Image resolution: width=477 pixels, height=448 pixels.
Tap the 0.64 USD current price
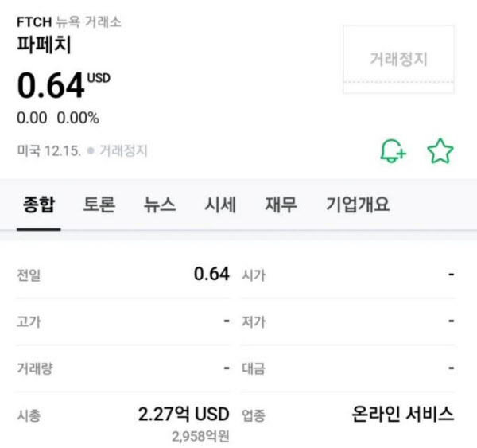tap(63, 86)
